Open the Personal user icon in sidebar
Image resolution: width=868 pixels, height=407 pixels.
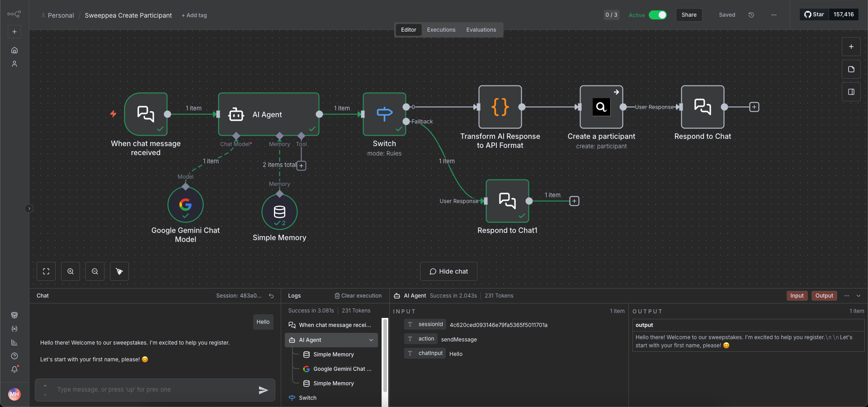point(14,64)
